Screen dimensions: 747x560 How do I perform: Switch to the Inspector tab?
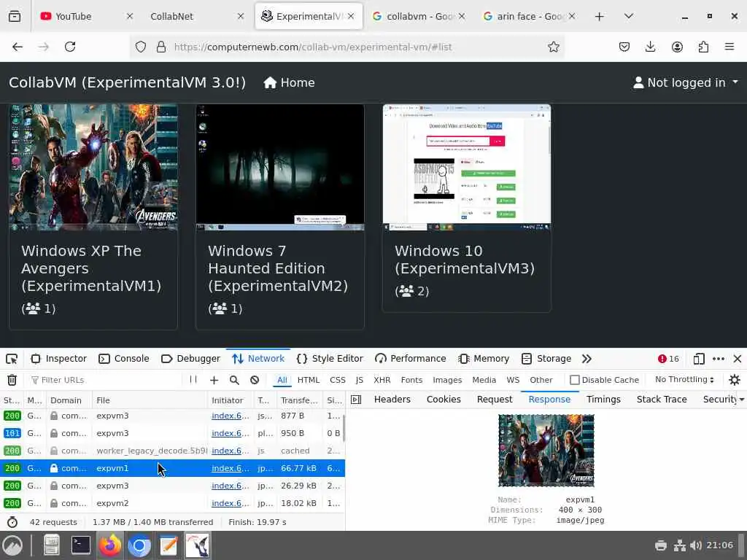[x=58, y=359]
